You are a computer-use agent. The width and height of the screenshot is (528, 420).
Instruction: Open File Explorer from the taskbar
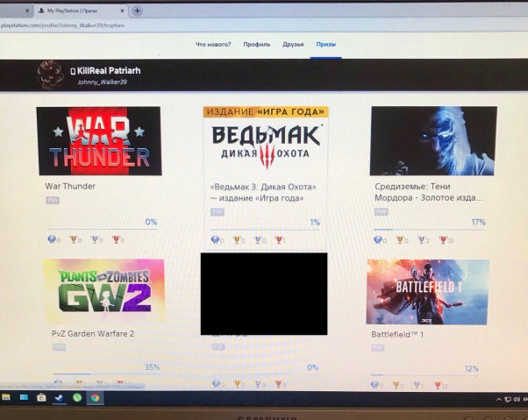(6, 397)
